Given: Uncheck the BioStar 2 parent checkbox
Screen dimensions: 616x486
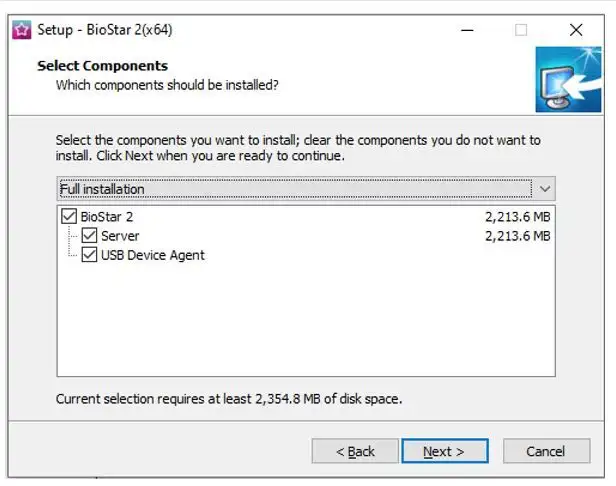Looking at the screenshot, I should point(69,216).
